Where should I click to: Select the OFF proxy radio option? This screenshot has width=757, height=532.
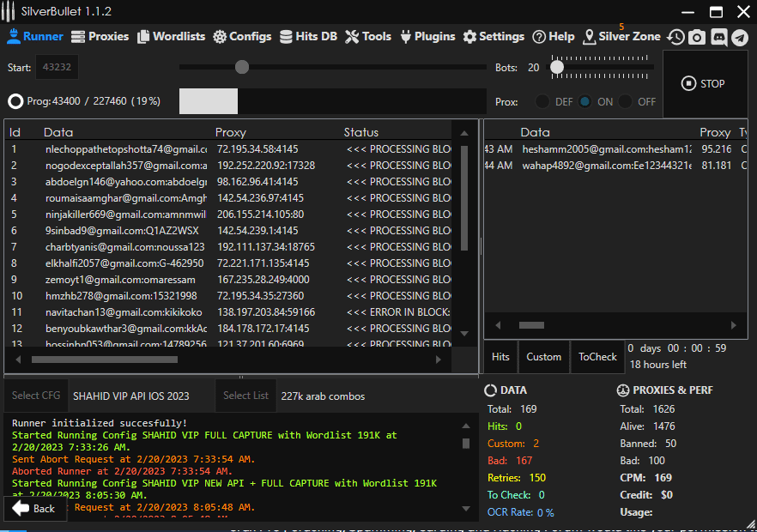pos(626,101)
